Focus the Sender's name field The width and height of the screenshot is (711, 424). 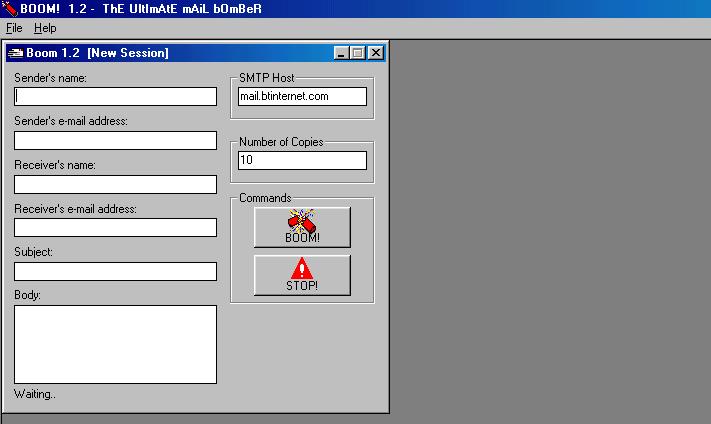coord(115,96)
